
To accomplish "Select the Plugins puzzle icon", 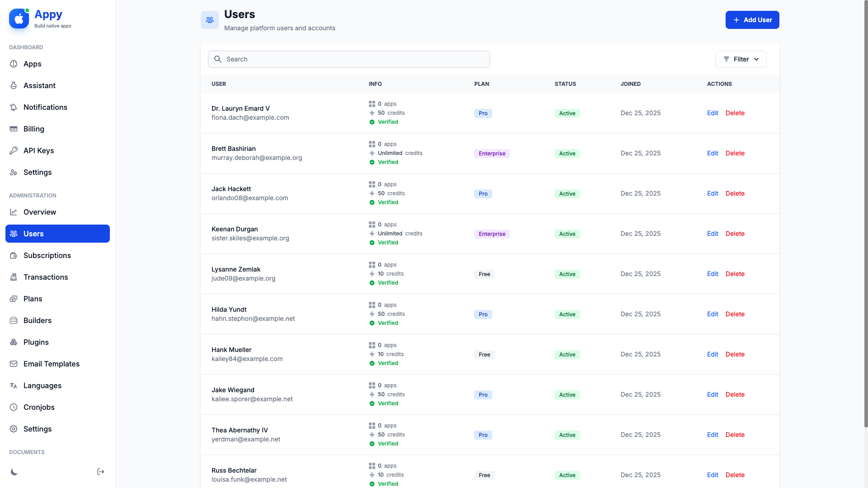I will point(14,342).
